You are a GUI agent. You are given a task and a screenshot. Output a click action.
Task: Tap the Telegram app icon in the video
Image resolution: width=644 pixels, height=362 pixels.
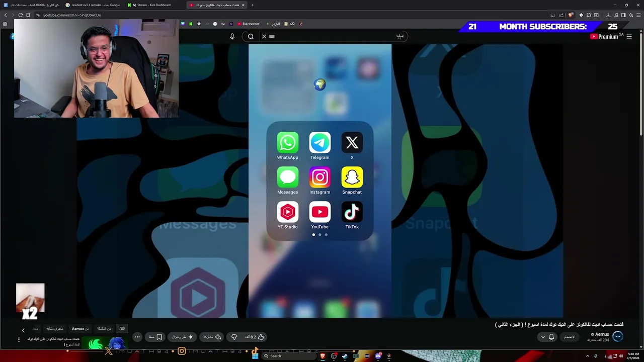tap(320, 143)
